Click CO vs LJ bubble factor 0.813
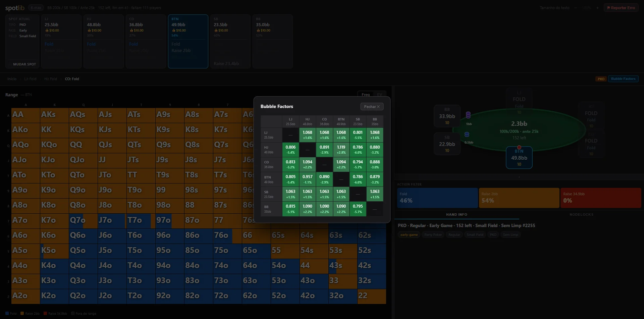 coord(290,164)
